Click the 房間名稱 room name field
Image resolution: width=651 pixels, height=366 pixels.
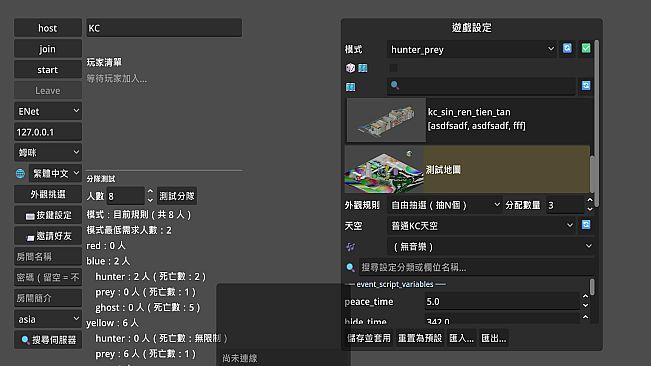tap(48, 256)
